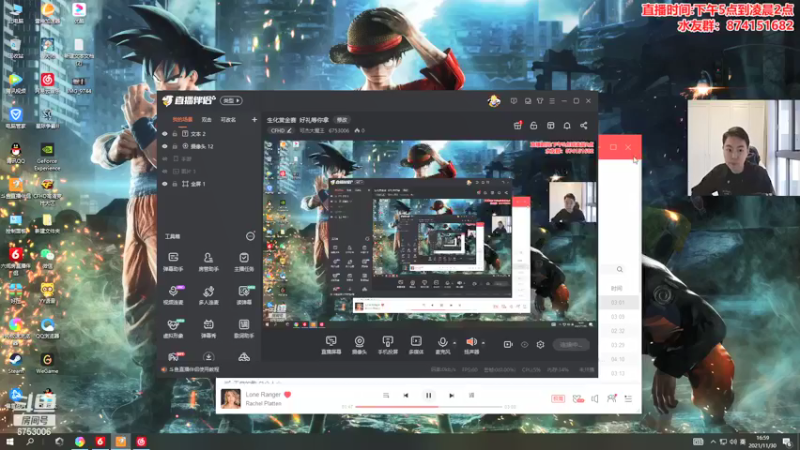The height and width of the screenshot is (450, 800).
Task: Seek along the song progress bar
Action: point(429,407)
